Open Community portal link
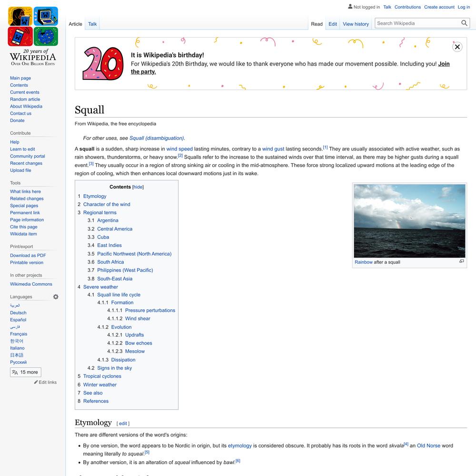The width and height of the screenshot is (476, 476). coord(27,156)
